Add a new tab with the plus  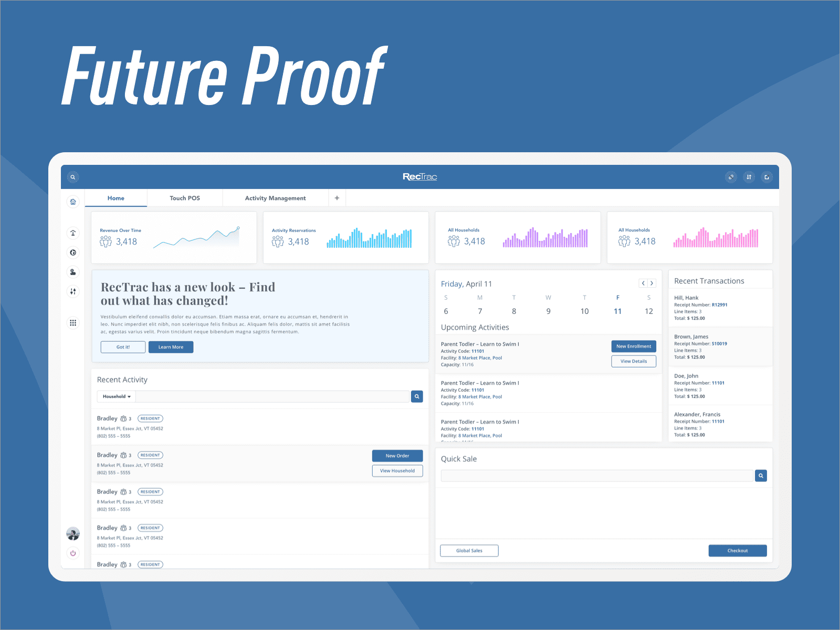click(337, 198)
